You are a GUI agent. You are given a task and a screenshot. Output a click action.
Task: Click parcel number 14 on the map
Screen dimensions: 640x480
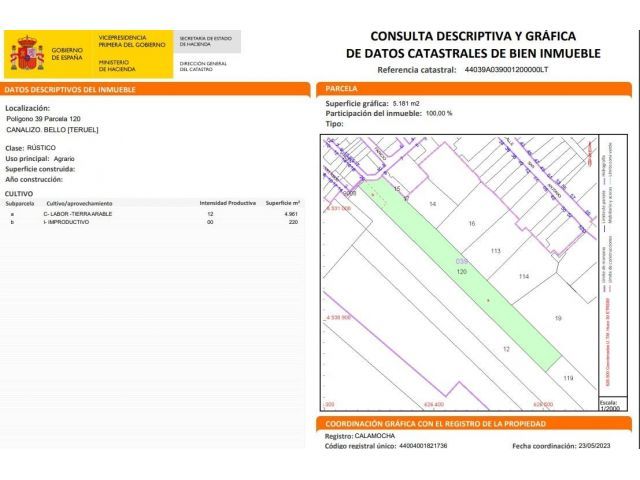click(433, 204)
